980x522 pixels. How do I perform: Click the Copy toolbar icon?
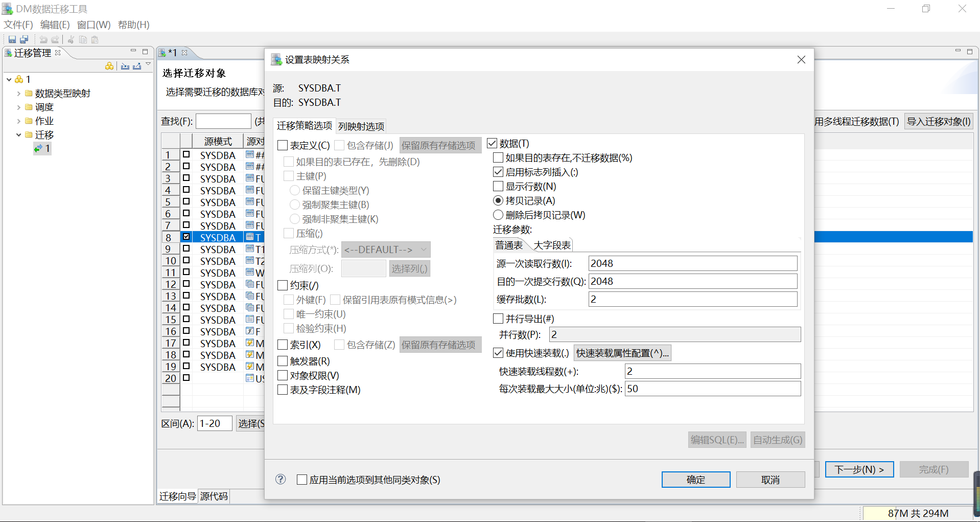(x=83, y=39)
